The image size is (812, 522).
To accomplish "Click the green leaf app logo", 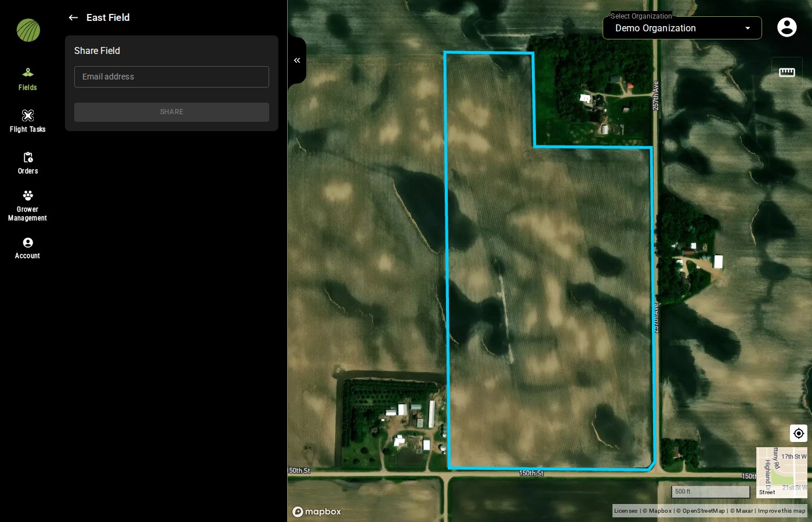I will (28, 30).
